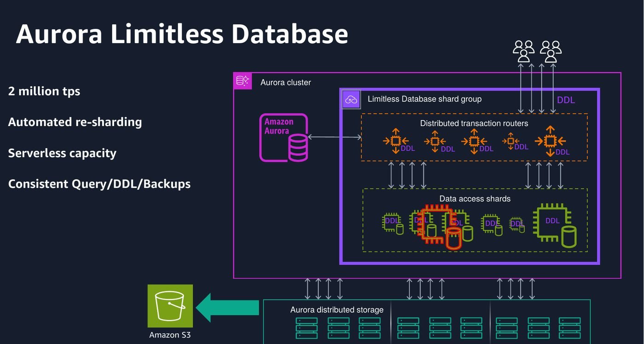This screenshot has height=344, width=644.
Task: Select the smallest transaction router icon
Action: 511,141
